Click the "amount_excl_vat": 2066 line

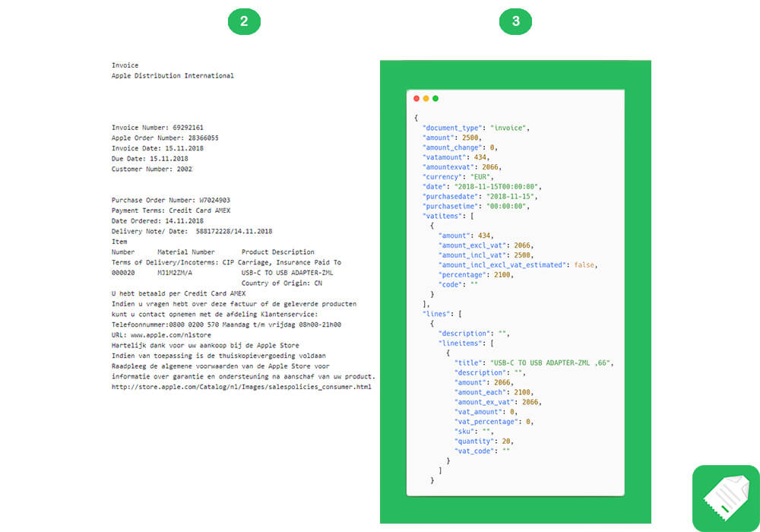(x=486, y=245)
